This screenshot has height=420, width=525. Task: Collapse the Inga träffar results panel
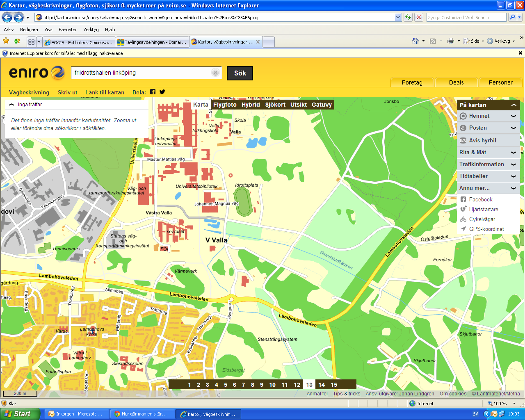11,105
